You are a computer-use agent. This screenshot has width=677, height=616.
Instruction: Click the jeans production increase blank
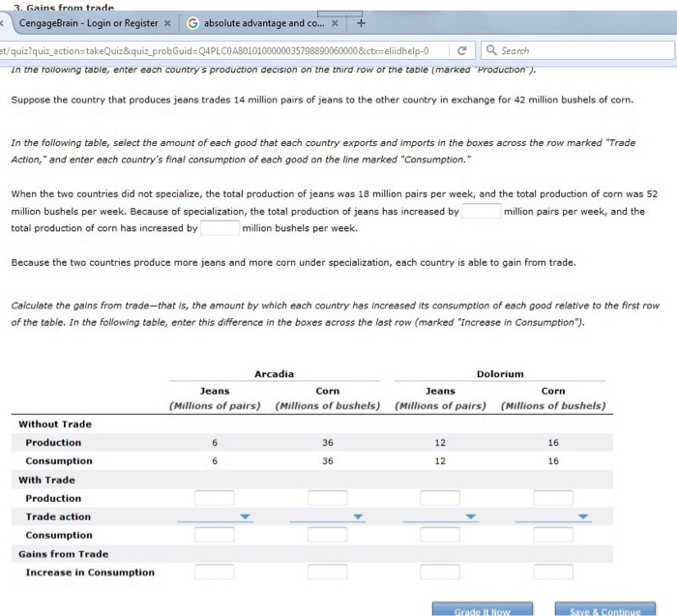pyautogui.click(x=482, y=211)
